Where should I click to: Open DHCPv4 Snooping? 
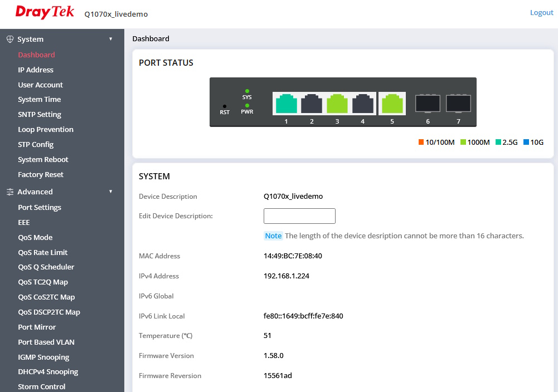tap(48, 372)
